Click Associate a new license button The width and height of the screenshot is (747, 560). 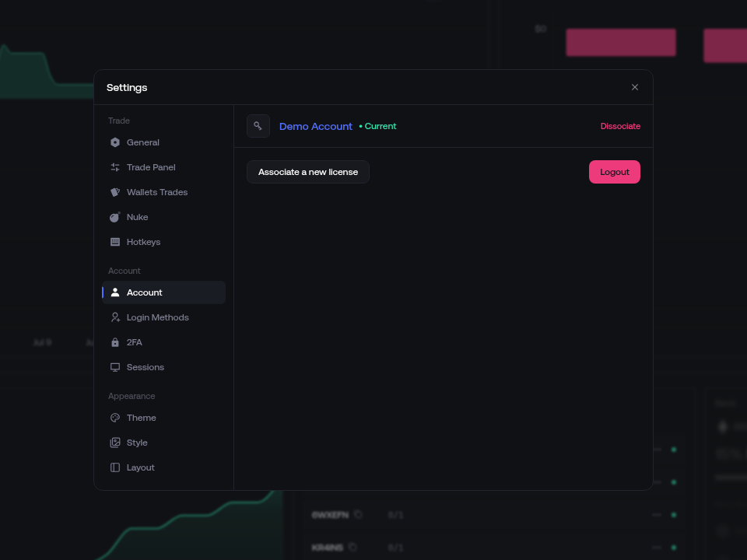(x=308, y=172)
